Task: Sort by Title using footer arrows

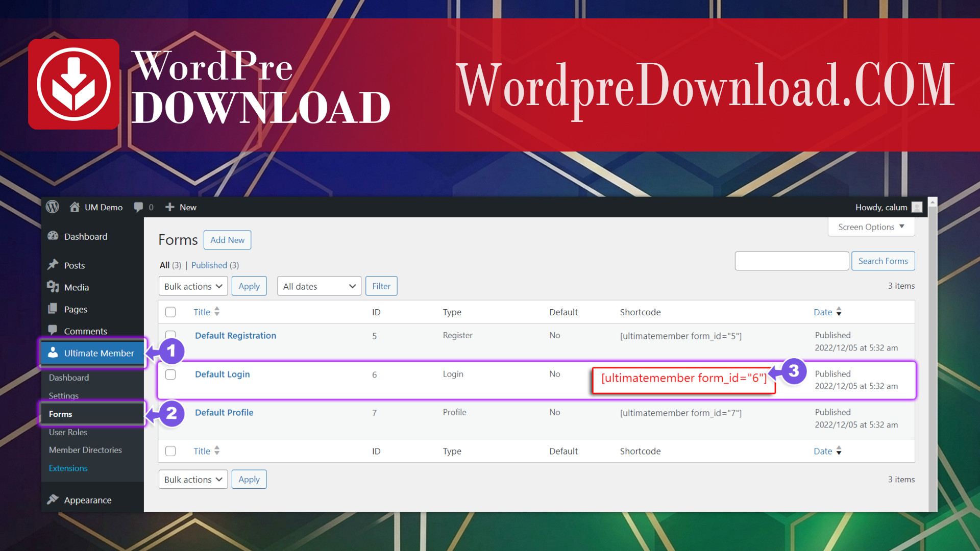Action: (217, 450)
